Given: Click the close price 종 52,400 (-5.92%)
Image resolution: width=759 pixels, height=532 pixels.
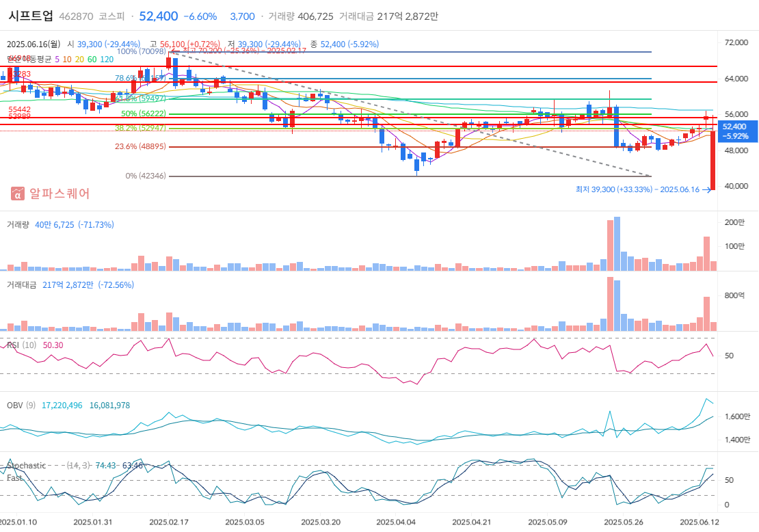Looking at the screenshot, I should pyautogui.click(x=345, y=44).
